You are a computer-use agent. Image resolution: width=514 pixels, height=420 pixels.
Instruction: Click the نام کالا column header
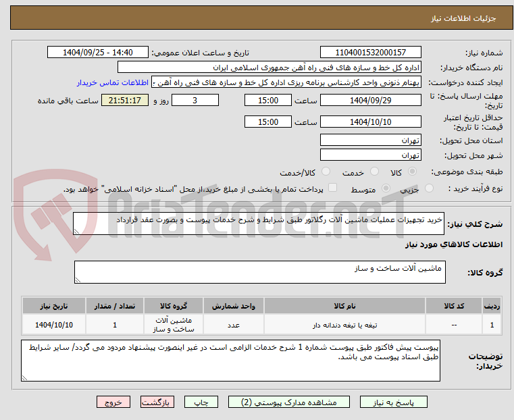point(344,306)
